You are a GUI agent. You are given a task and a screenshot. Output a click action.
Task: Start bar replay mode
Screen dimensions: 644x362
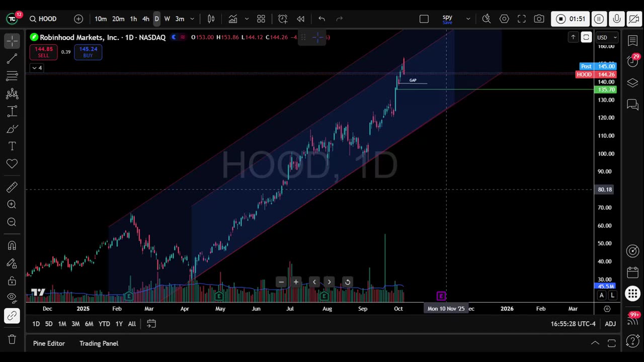(300, 19)
